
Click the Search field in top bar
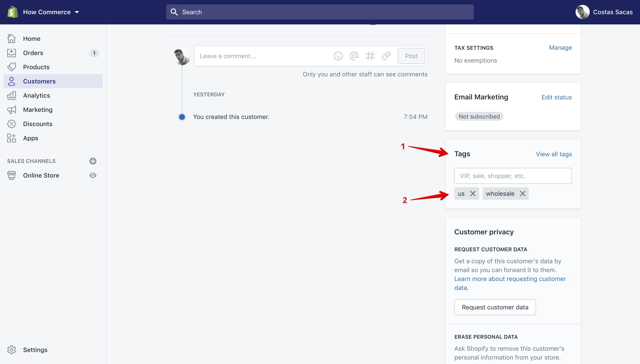[320, 12]
